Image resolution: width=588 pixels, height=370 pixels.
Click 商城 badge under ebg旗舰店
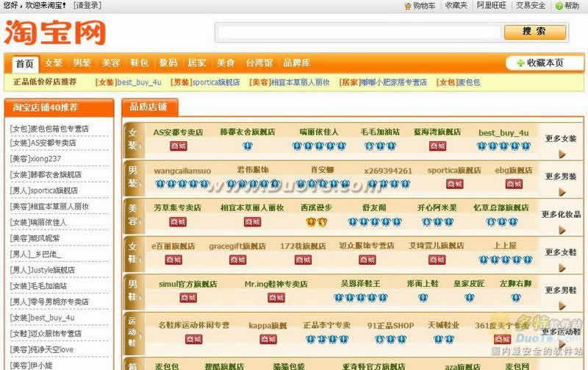pyautogui.click(x=514, y=184)
